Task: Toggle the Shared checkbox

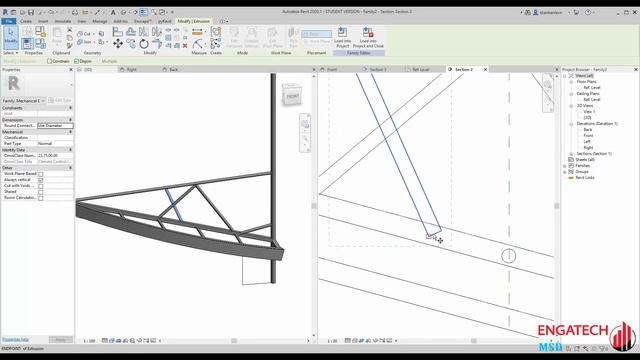Action: tap(40, 191)
